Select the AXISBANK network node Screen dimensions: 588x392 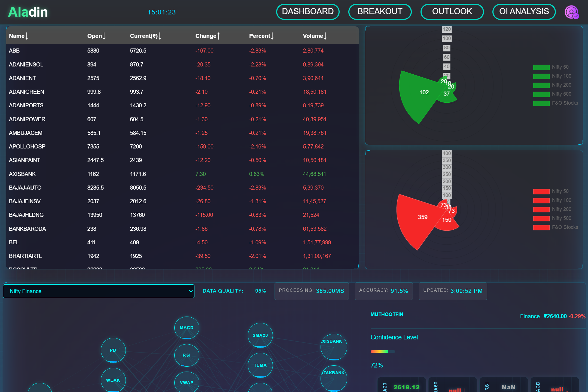click(334, 347)
